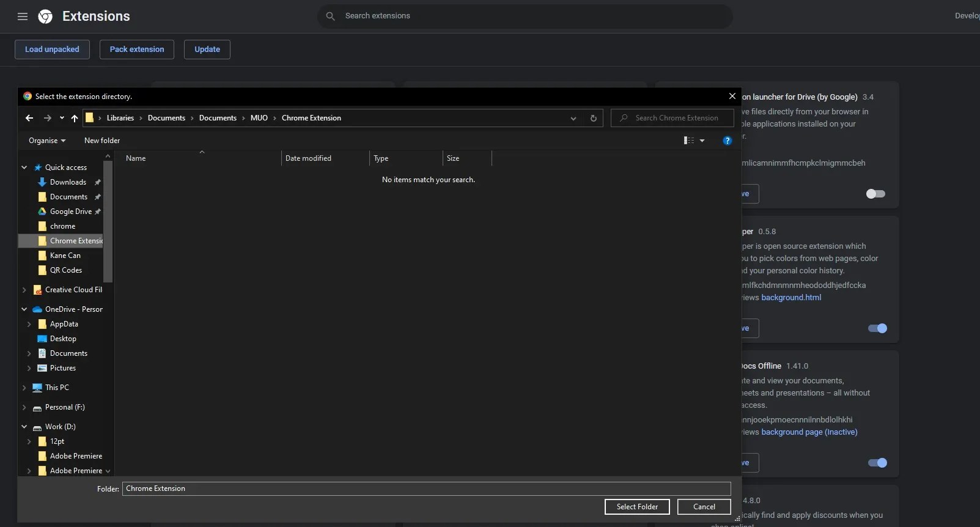Expand the This PC node
The image size is (980, 527).
[24, 388]
